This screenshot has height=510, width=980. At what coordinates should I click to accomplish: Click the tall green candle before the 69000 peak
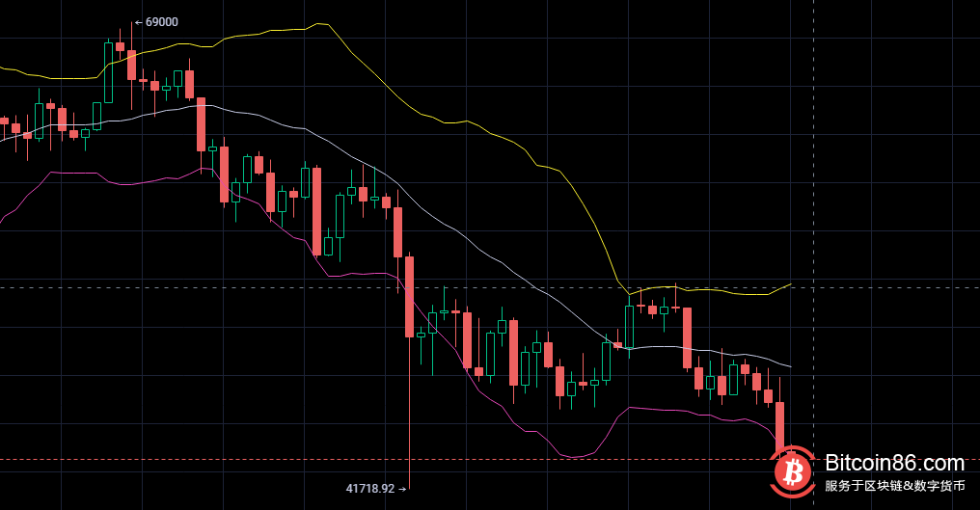[108, 71]
